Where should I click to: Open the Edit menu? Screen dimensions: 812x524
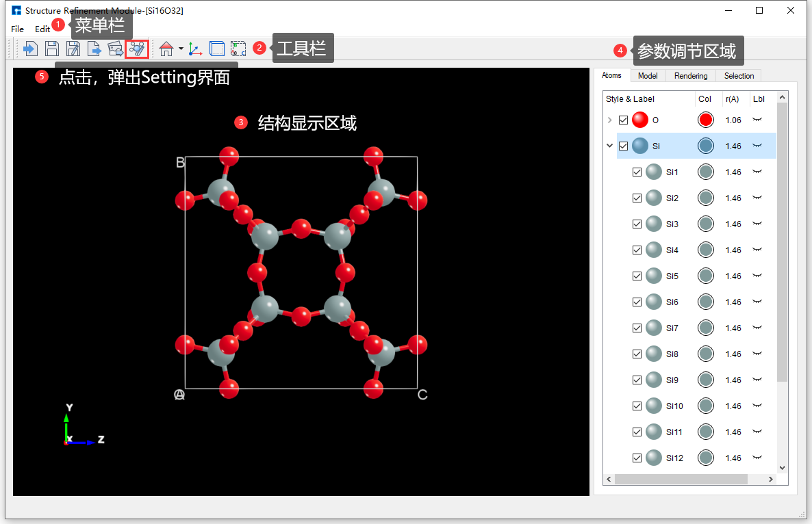point(41,29)
